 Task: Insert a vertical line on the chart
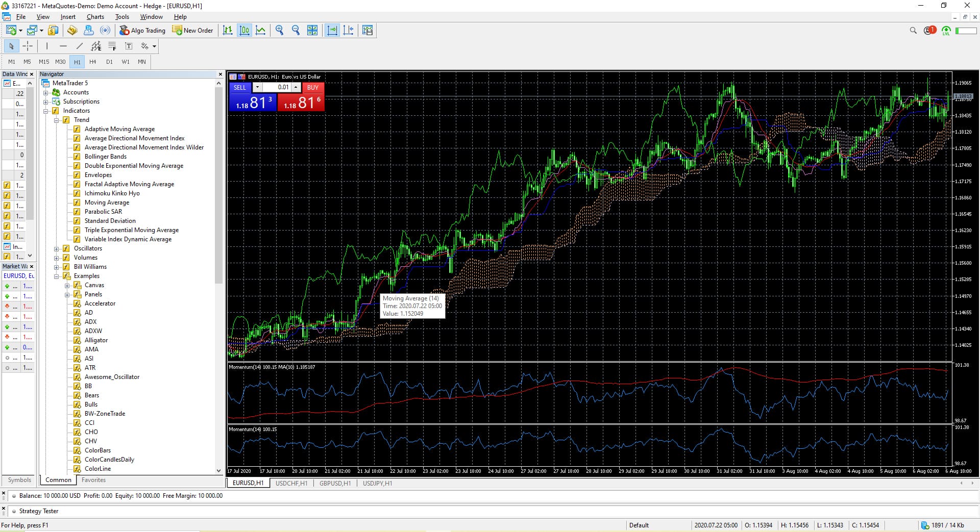click(x=46, y=46)
